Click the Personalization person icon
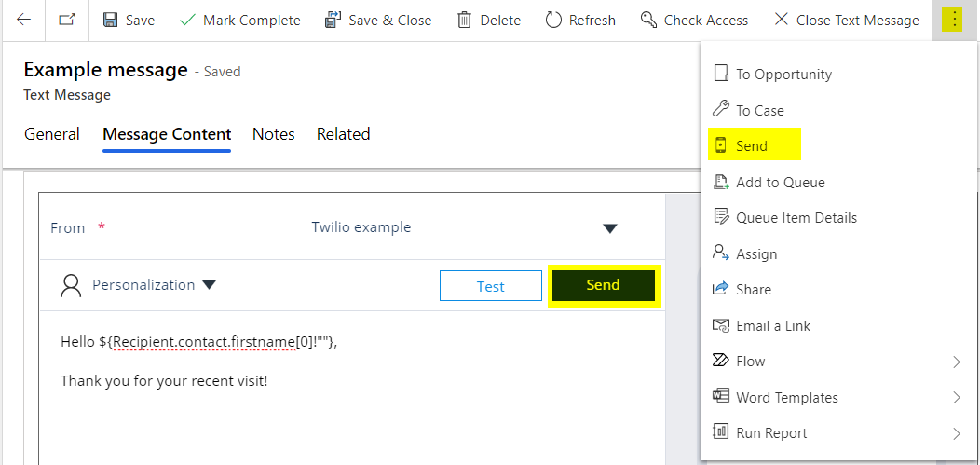Image resolution: width=980 pixels, height=465 pixels. (x=71, y=285)
